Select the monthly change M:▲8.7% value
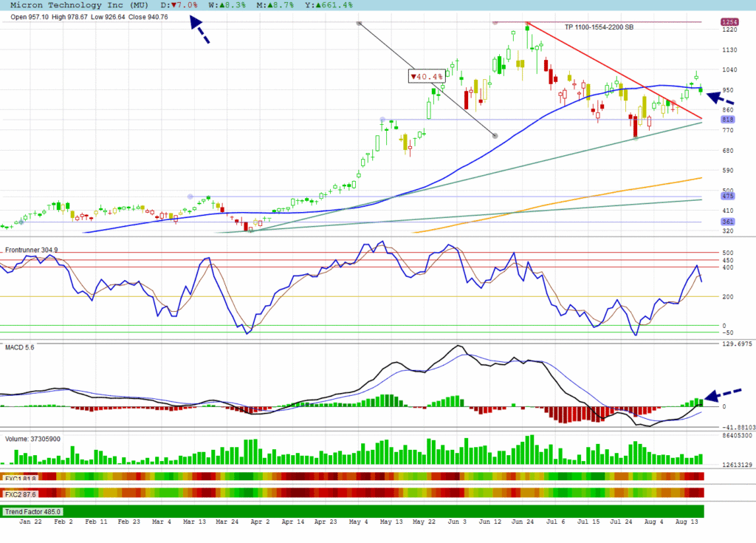 [x=275, y=5]
